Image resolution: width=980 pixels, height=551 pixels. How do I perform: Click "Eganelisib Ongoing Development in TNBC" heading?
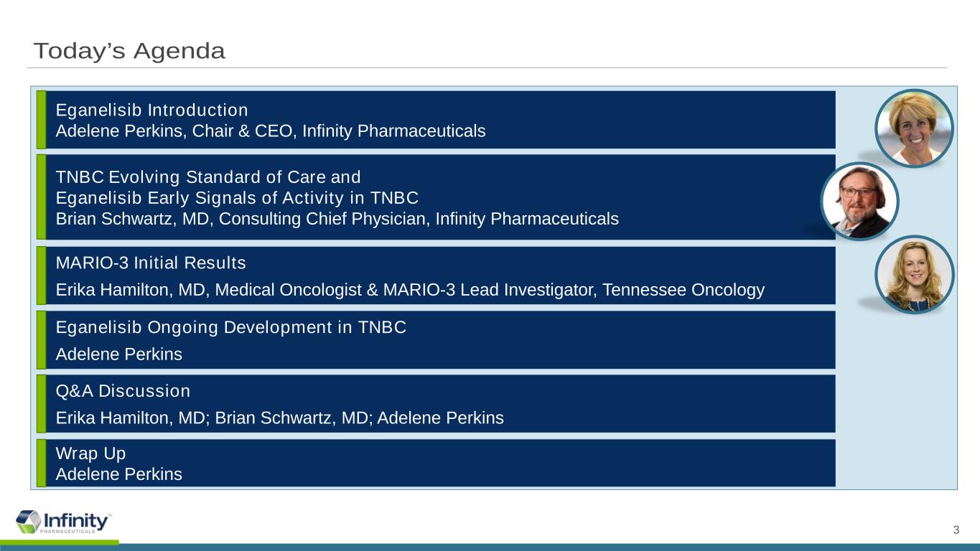coord(231,328)
